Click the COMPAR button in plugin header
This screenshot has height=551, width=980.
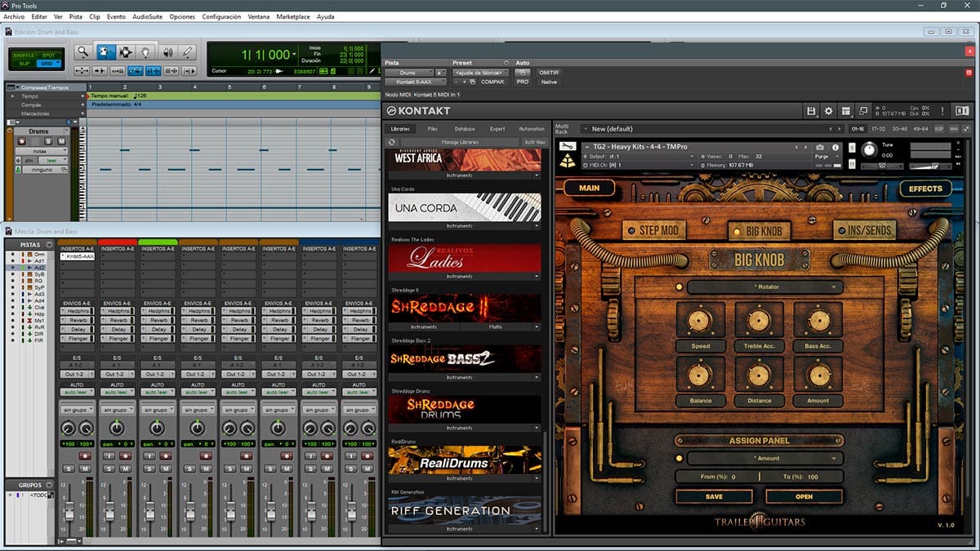[x=492, y=82]
